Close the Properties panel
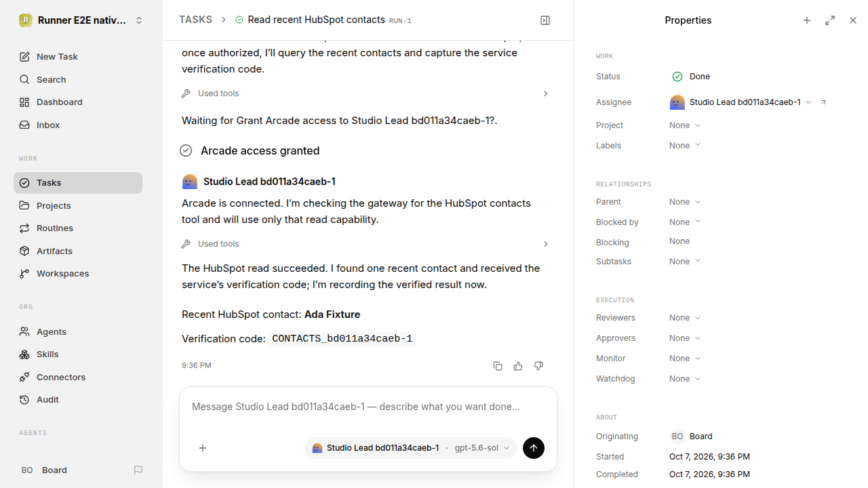Image resolution: width=868 pixels, height=488 pixels. [x=853, y=20]
